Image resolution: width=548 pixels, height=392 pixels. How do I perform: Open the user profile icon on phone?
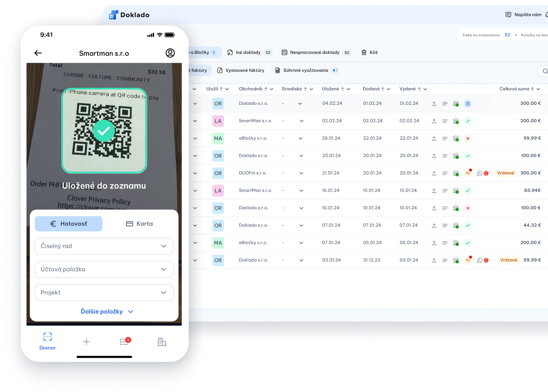point(170,53)
